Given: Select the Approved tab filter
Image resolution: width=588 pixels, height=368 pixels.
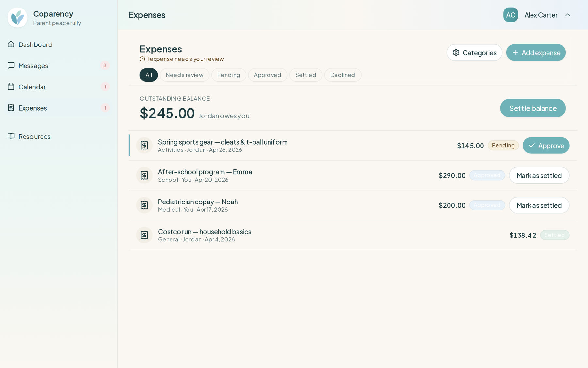Looking at the screenshot, I should (x=268, y=75).
